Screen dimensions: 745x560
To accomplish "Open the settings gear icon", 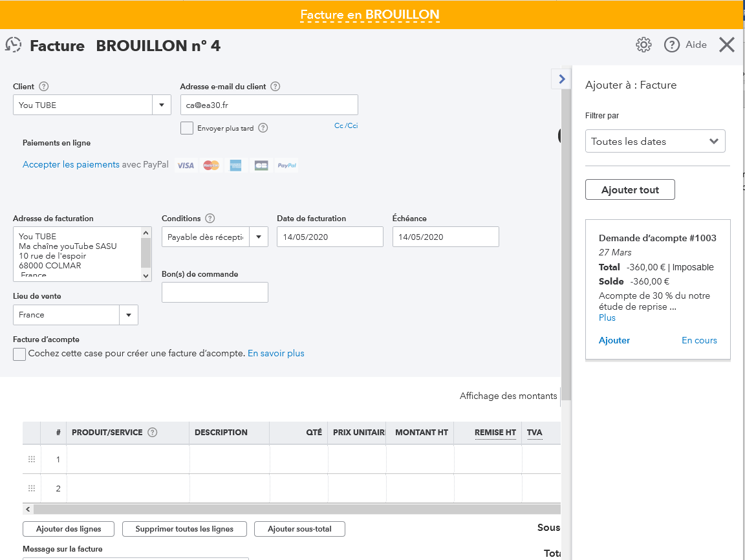I will tap(643, 45).
